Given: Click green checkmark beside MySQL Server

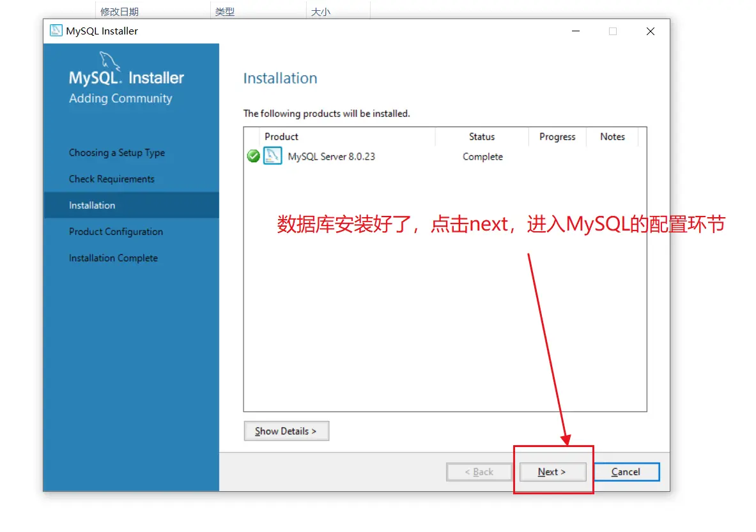Looking at the screenshot, I should (x=253, y=156).
